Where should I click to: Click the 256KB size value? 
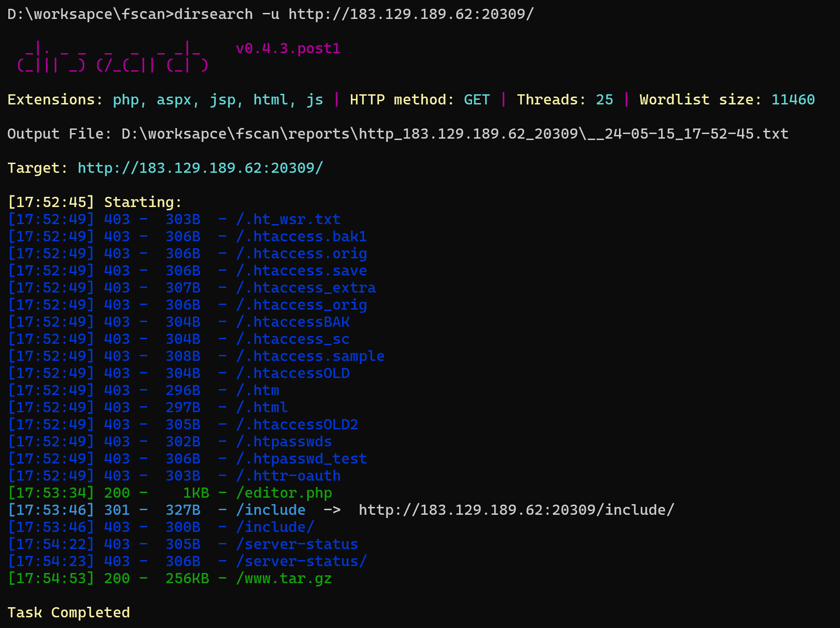point(187,579)
